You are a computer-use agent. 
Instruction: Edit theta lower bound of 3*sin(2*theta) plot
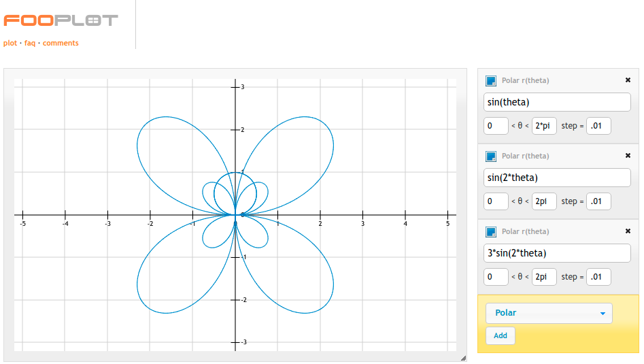(x=496, y=277)
